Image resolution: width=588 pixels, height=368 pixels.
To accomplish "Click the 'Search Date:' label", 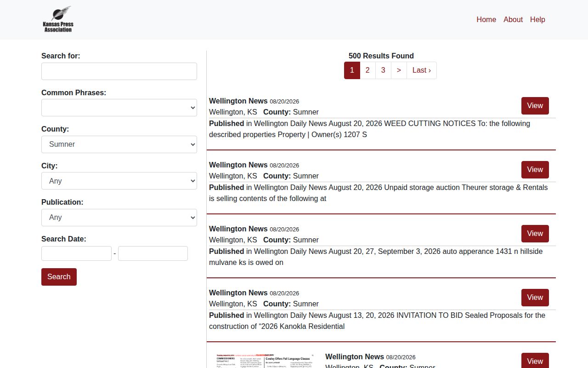I will click(64, 239).
